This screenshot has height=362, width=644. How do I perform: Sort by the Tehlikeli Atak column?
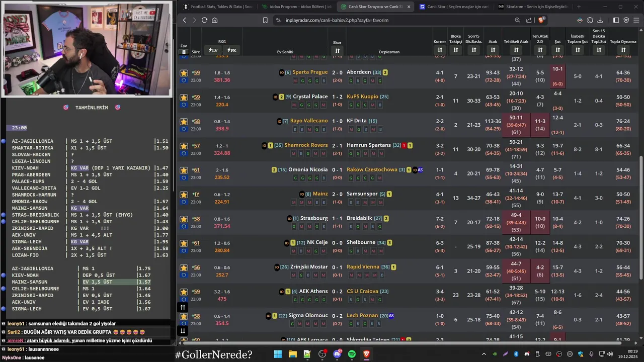pyautogui.click(x=516, y=50)
